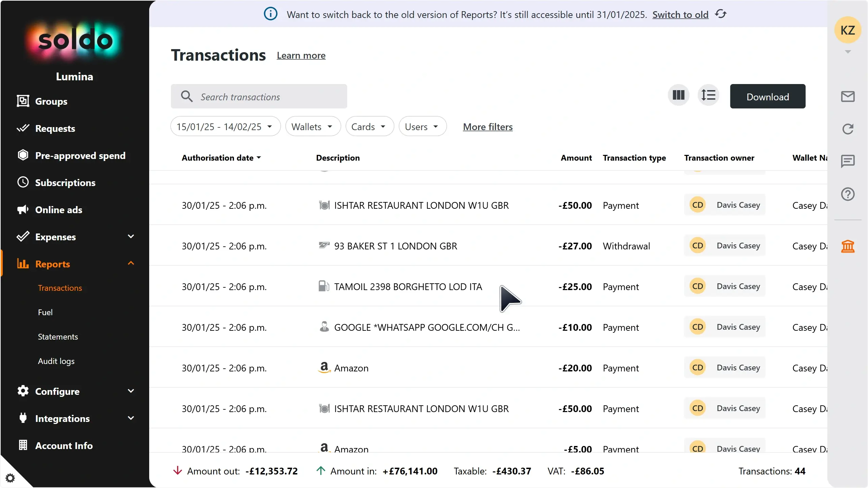
Task: Click the Taxable total -£430.37
Action: click(492, 471)
